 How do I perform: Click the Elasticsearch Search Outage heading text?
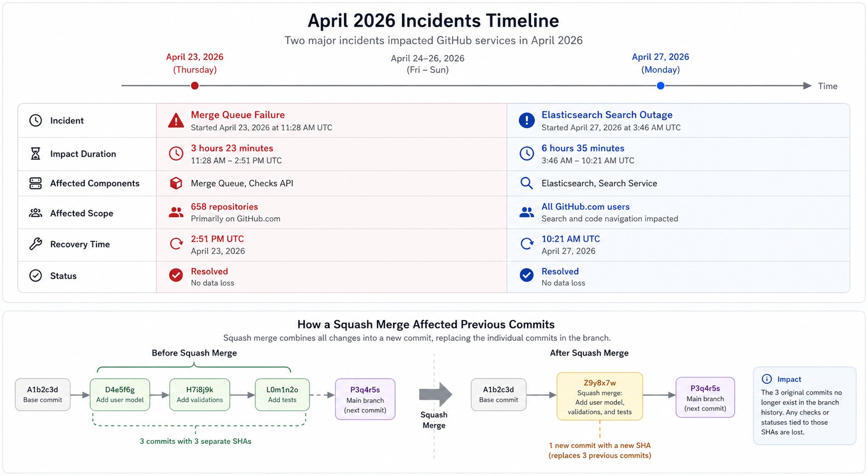coord(607,115)
